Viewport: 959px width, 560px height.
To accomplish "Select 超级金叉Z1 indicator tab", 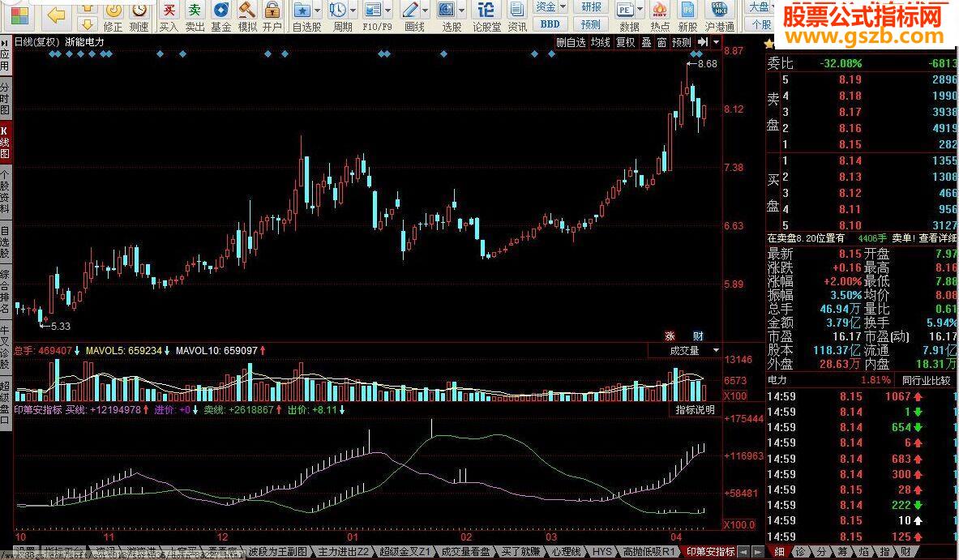I will [x=404, y=551].
